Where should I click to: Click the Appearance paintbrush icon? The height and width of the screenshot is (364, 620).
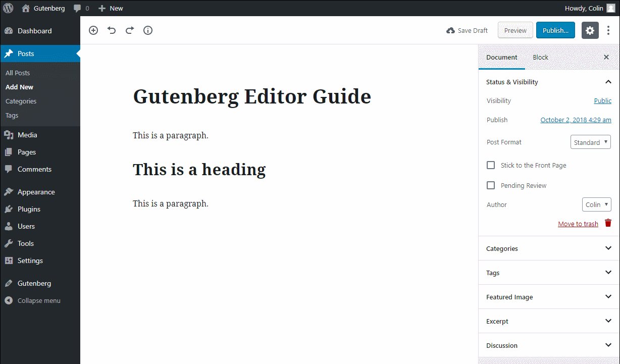click(x=9, y=192)
